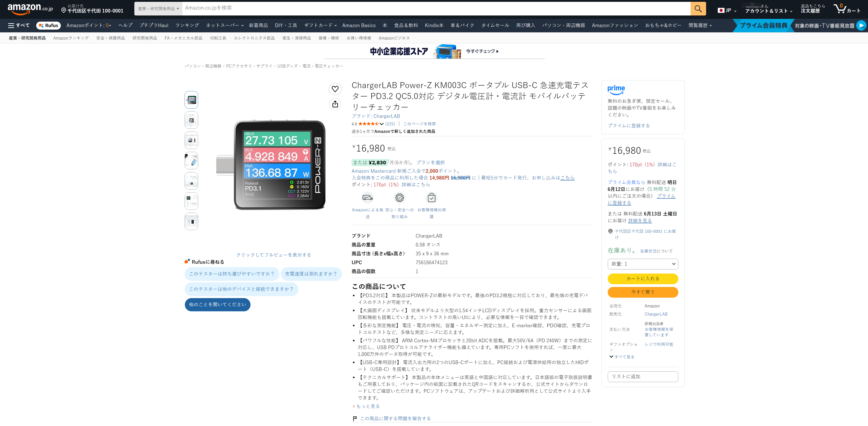This screenshot has height=426, width=868.
Task: Open the 切削工具 subnav item
Action: (218, 38)
